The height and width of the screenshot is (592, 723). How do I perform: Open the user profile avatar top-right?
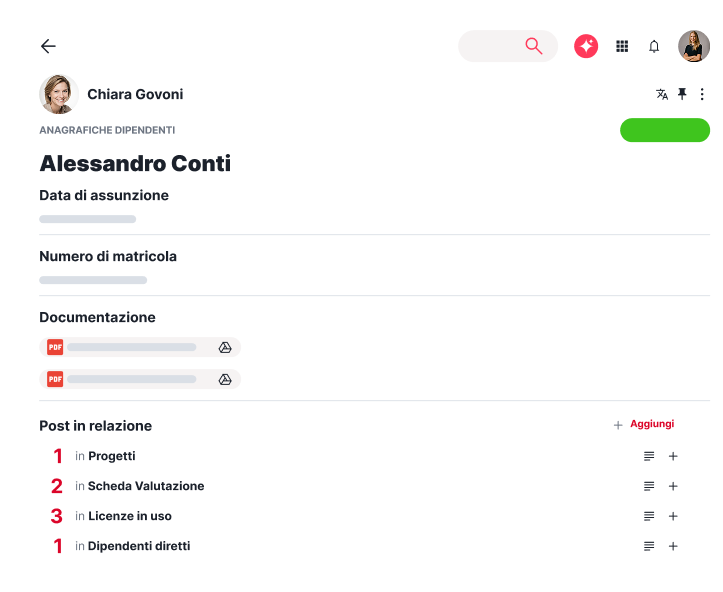(694, 46)
